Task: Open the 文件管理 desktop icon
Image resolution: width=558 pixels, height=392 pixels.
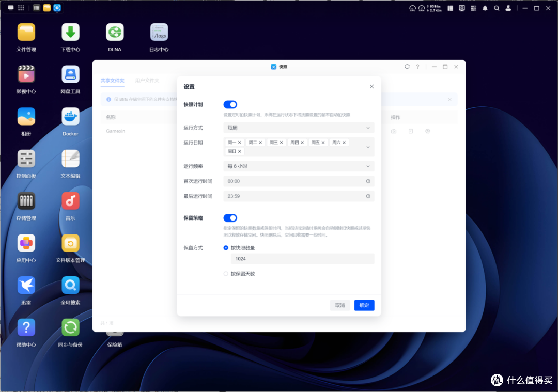Action: click(26, 33)
